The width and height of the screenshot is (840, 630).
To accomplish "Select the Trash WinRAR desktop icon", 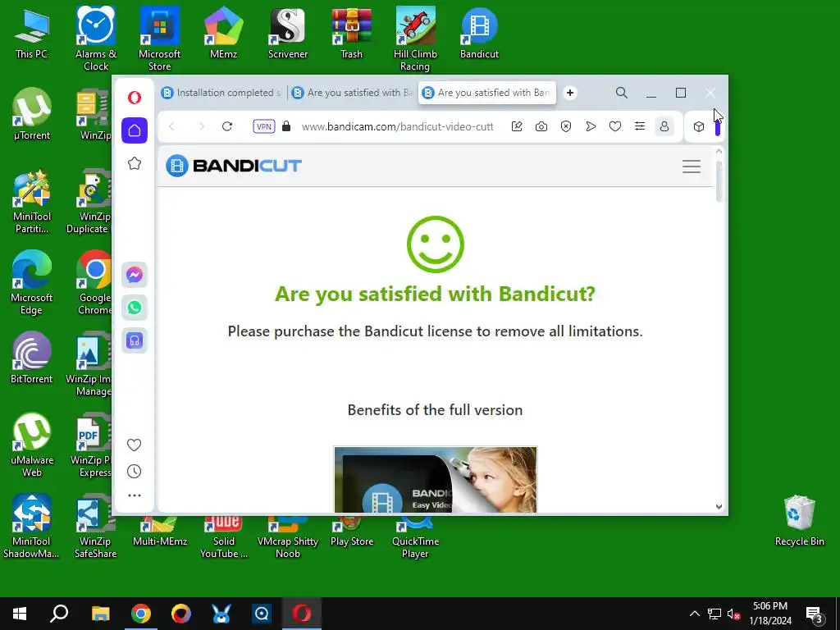I will [x=351, y=33].
